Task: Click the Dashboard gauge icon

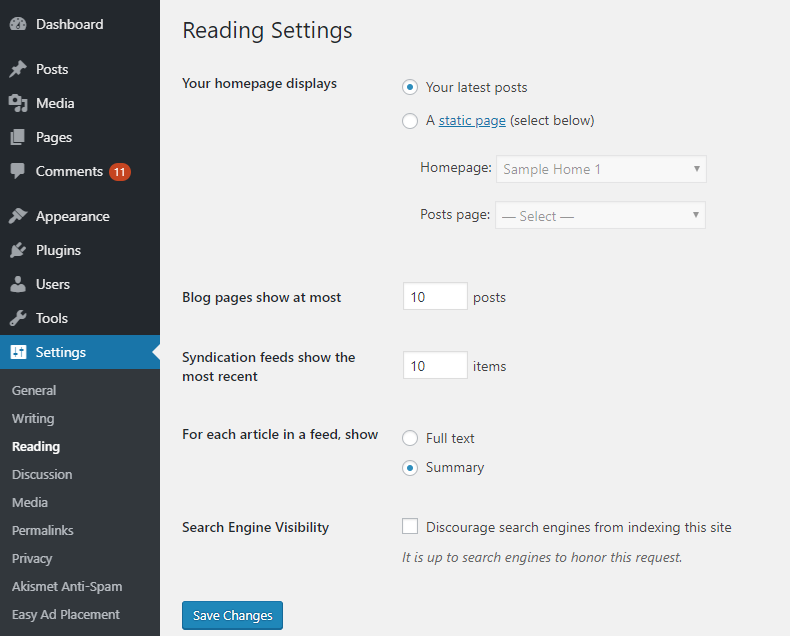Action: [18, 24]
